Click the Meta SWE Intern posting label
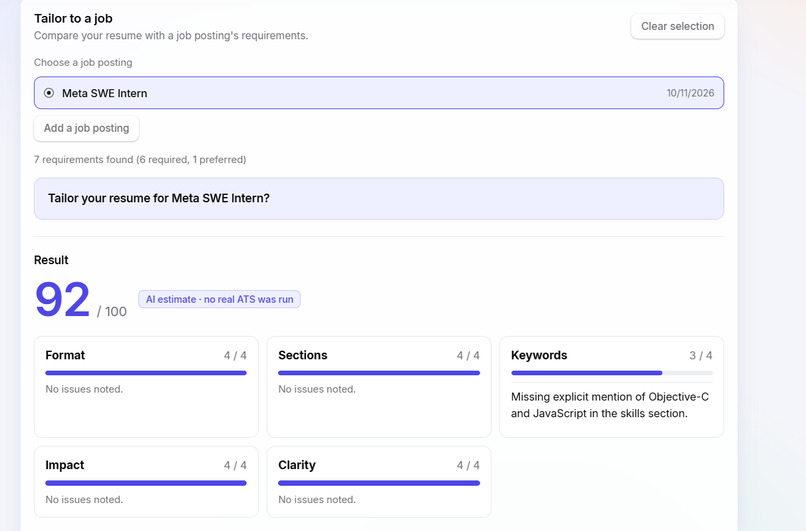806x531 pixels. coord(104,93)
